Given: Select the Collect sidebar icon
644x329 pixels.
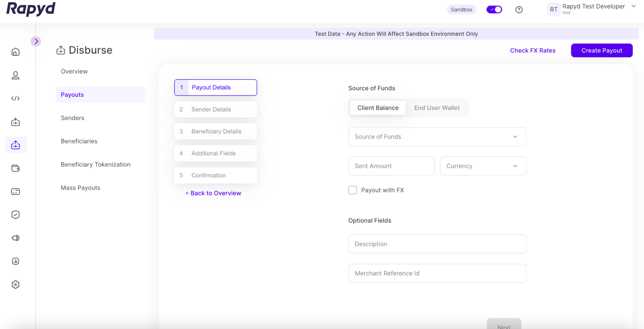Looking at the screenshot, I should (x=15, y=122).
